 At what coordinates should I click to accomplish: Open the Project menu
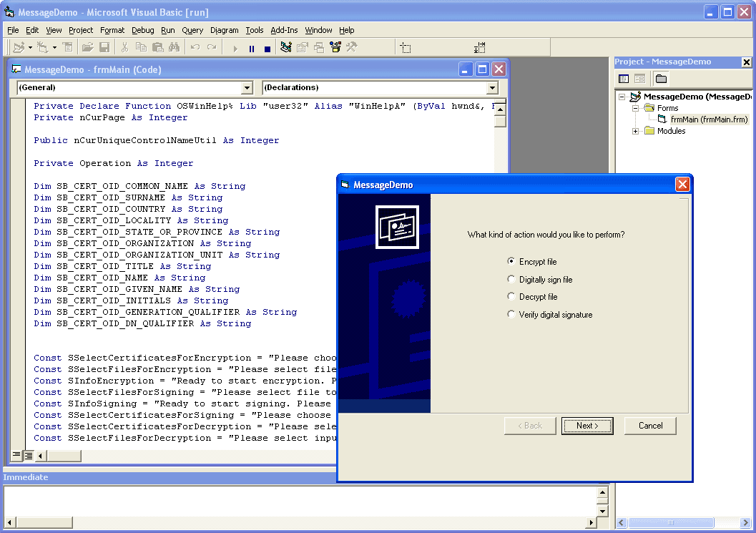81,30
